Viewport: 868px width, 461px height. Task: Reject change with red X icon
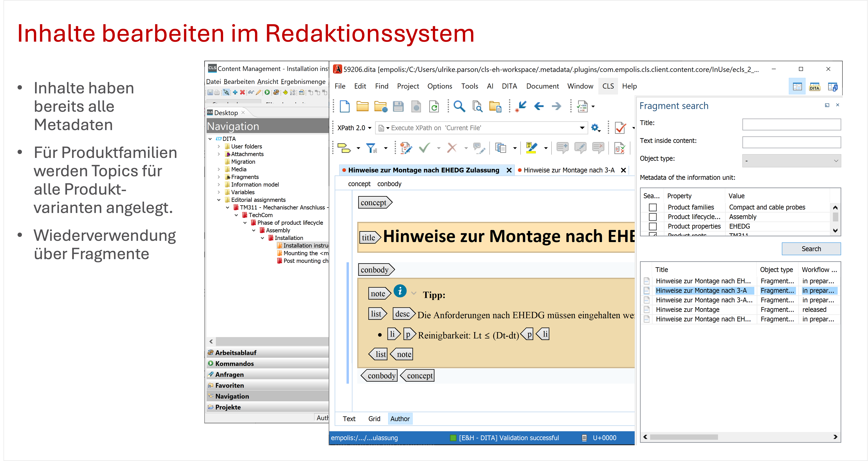point(452,147)
